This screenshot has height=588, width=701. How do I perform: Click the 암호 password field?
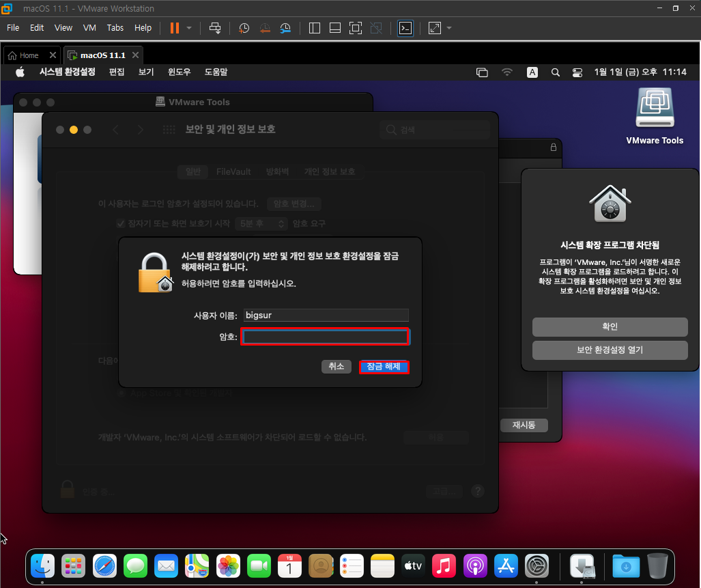[x=326, y=337]
